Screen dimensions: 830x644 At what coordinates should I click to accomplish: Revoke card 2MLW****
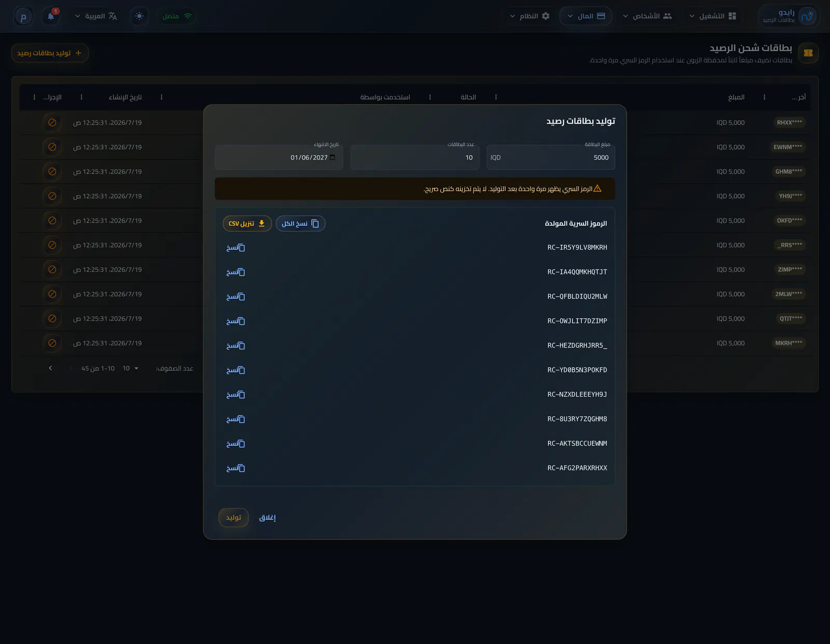point(52,294)
